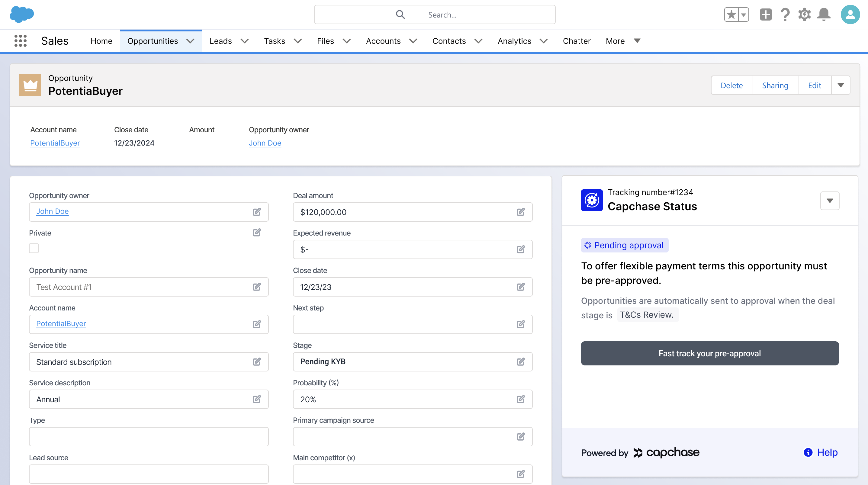Edit the Account name field pencil
Viewport: 868px width, 485px height.
pos(257,324)
